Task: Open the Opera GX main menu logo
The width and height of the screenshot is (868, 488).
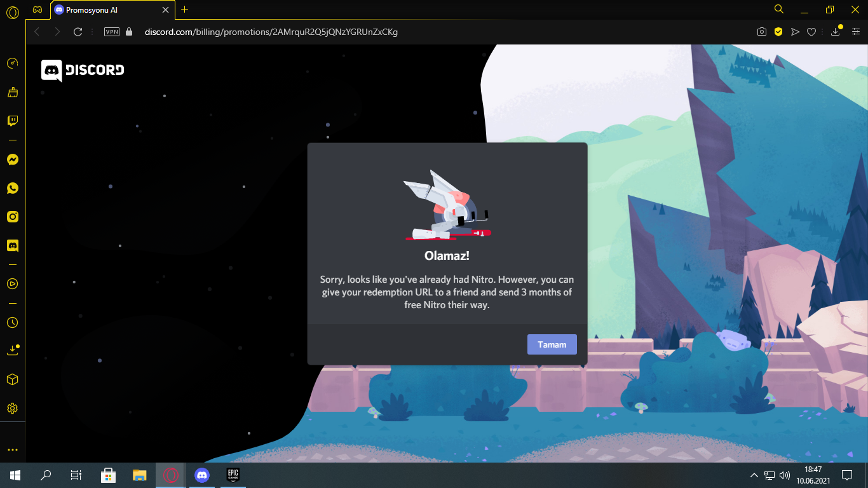Action: pyautogui.click(x=12, y=12)
